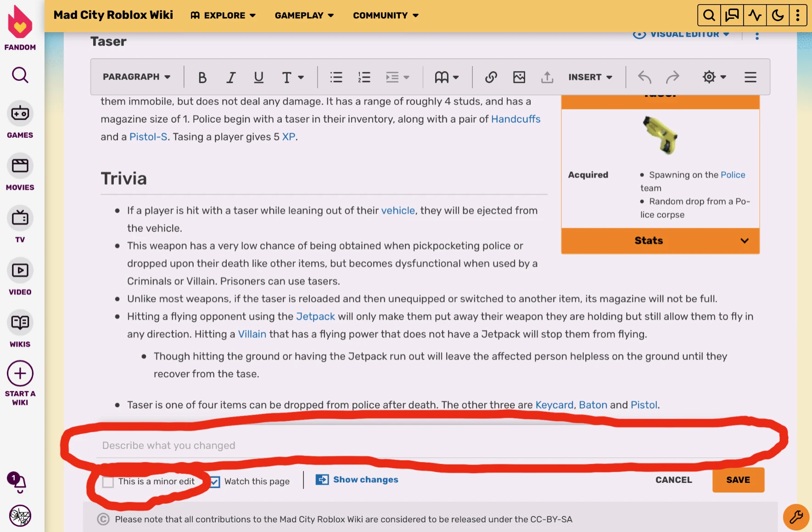812x532 pixels.
Task: Follow the Baton link
Action: (x=593, y=405)
